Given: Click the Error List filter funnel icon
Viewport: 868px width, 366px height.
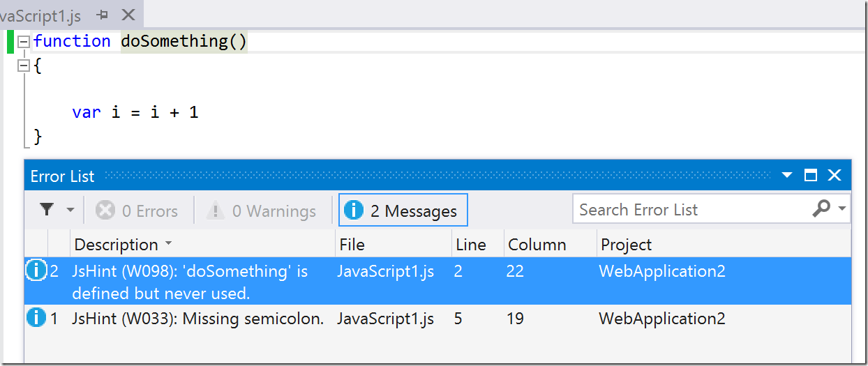Looking at the screenshot, I should [x=47, y=210].
